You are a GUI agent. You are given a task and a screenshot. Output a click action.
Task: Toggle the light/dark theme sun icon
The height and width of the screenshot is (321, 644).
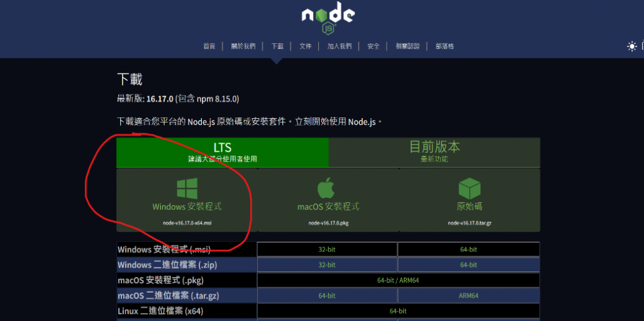click(631, 46)
